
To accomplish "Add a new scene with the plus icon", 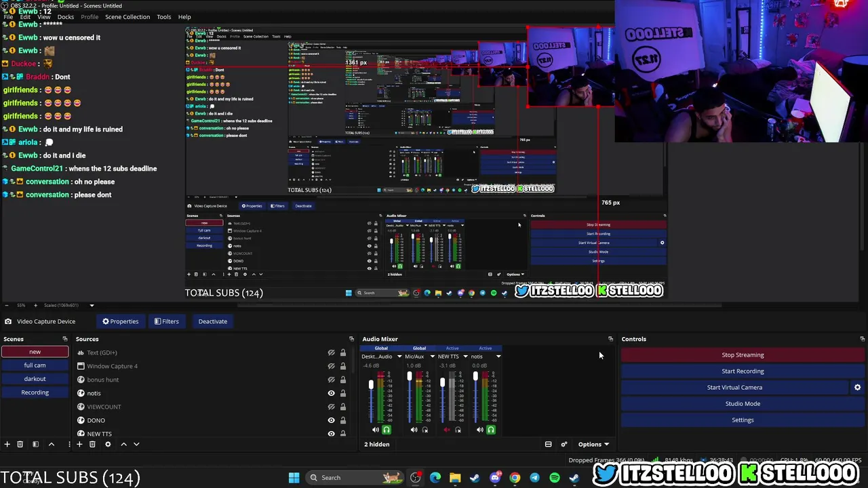I will (7, 444).
